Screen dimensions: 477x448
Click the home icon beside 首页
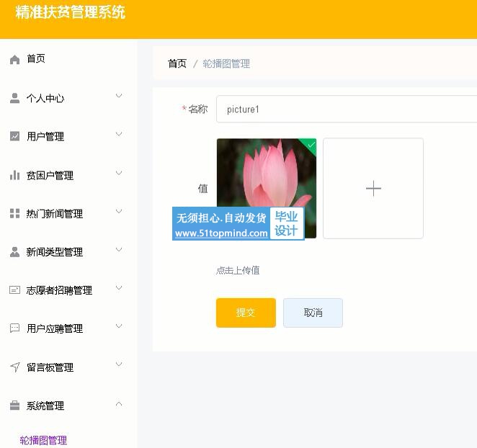click(14, 59)
